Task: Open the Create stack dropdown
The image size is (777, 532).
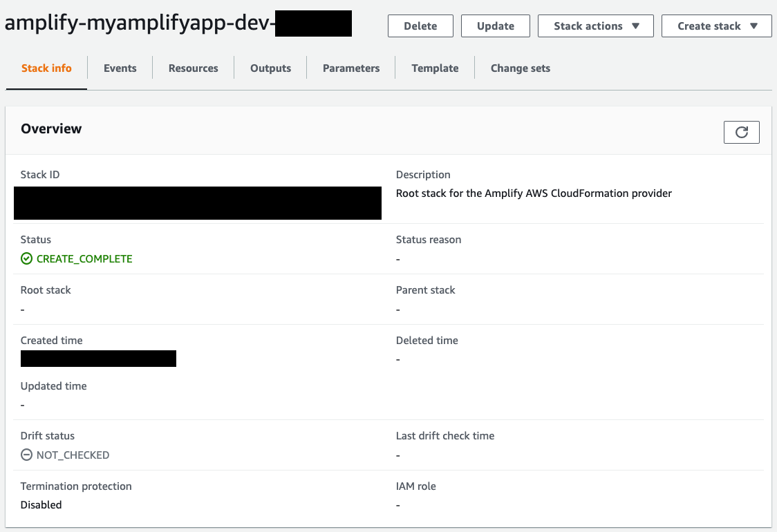Action: coord(717,26)
